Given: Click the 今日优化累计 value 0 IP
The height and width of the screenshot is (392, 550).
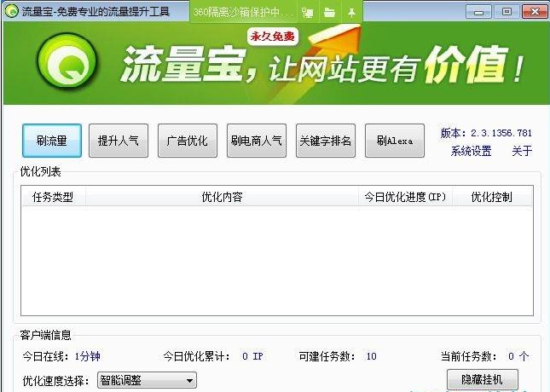Looking at the screenshot, I should click(x=252, y=356).
